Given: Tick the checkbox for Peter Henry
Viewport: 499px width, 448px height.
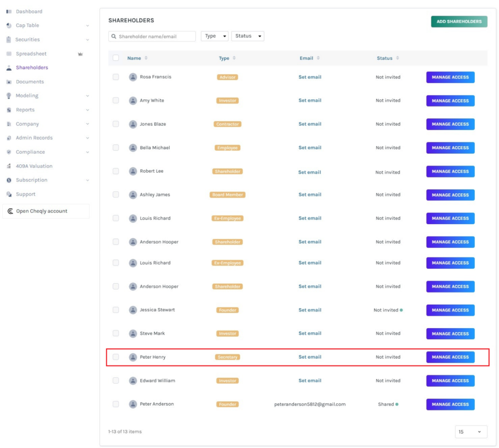Looking at the screenshot, I should 115,357.
